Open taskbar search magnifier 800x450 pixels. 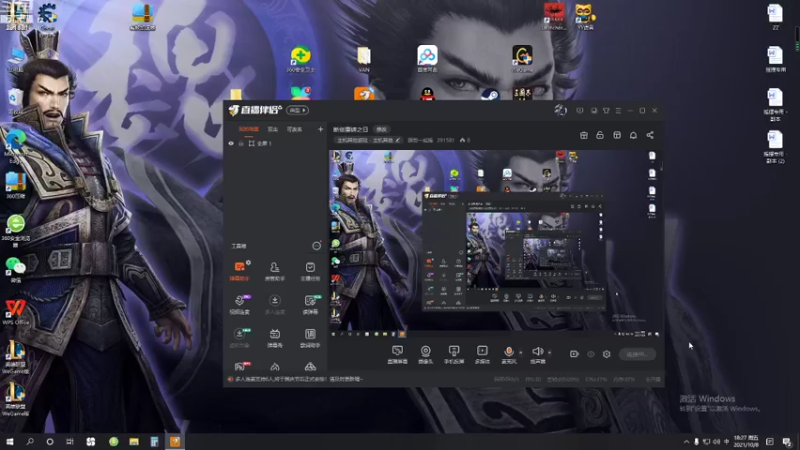[x=30, y=441]
